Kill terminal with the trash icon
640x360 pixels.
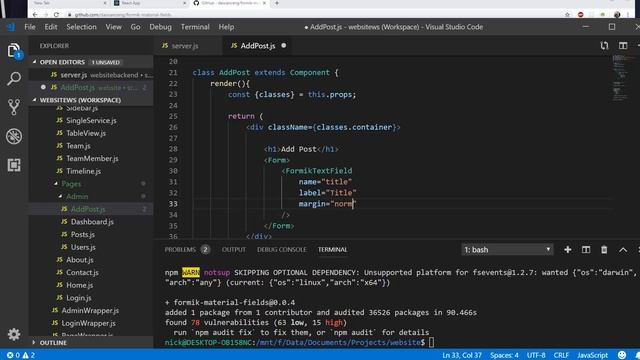pos(604,249)
